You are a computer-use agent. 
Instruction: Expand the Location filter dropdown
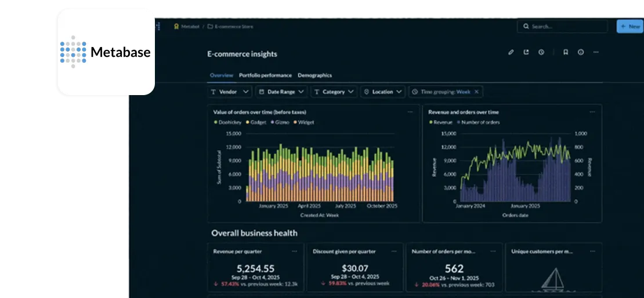coord(383,92)
